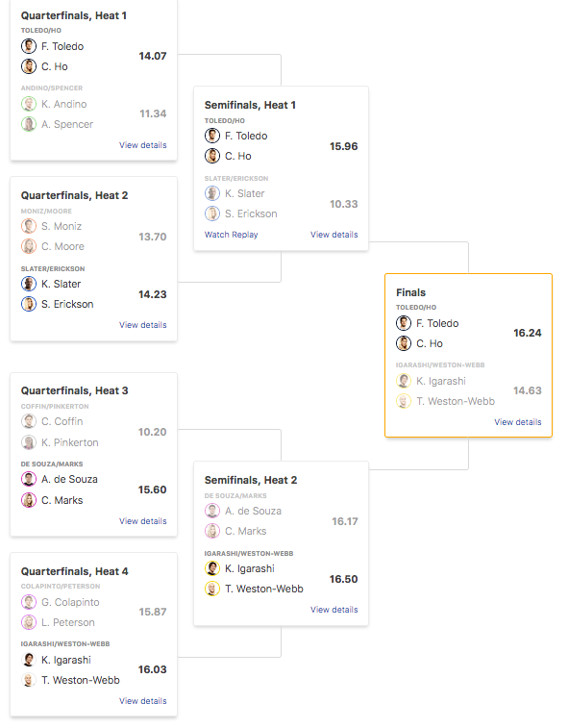Open View details for Quarterfinals Heat 1
The image size is (568, 728).
click(x=143, y=145)
